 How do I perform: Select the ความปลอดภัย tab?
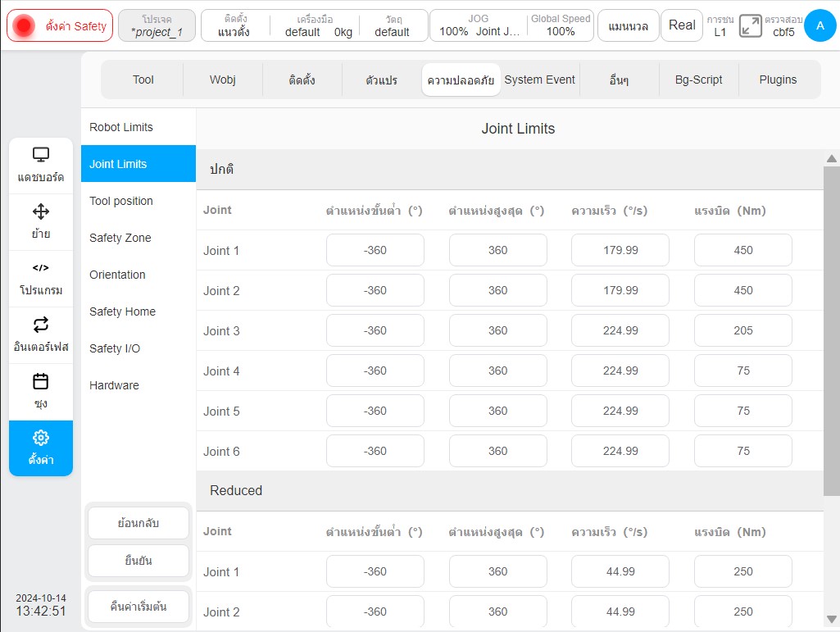point(461,80)
